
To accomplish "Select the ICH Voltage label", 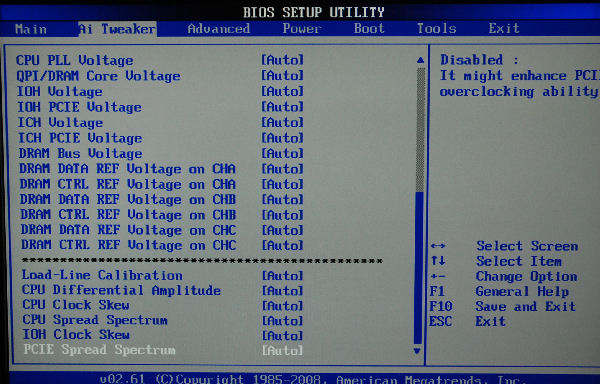I will point(60,122).
